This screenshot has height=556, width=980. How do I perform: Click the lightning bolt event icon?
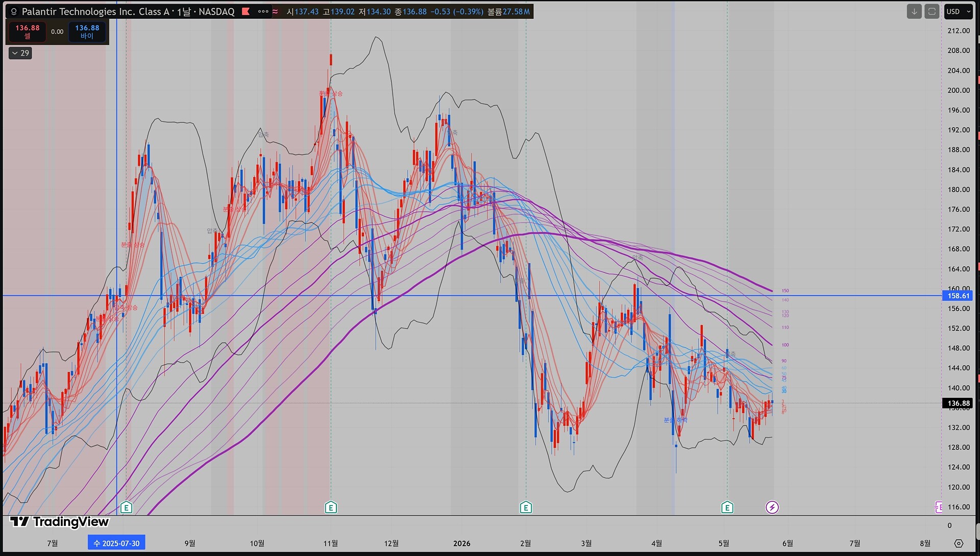tap(772, 507)
